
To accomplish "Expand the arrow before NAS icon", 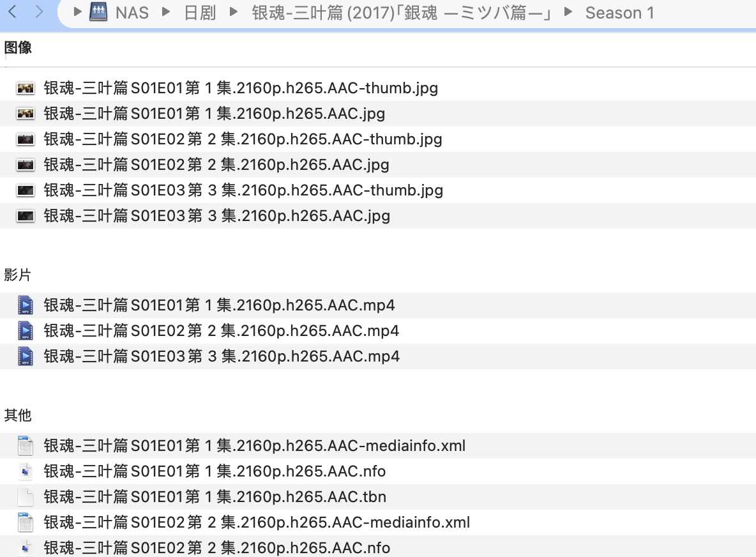I will 77,11.
